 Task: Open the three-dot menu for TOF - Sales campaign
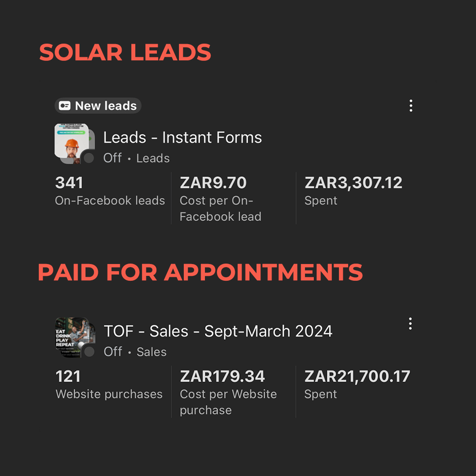(x=410, y=324)
